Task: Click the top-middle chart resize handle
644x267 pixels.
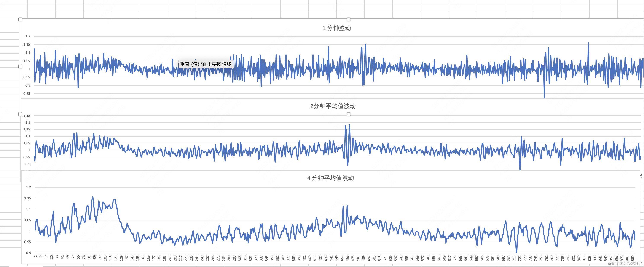Action: tap(349, 19)
